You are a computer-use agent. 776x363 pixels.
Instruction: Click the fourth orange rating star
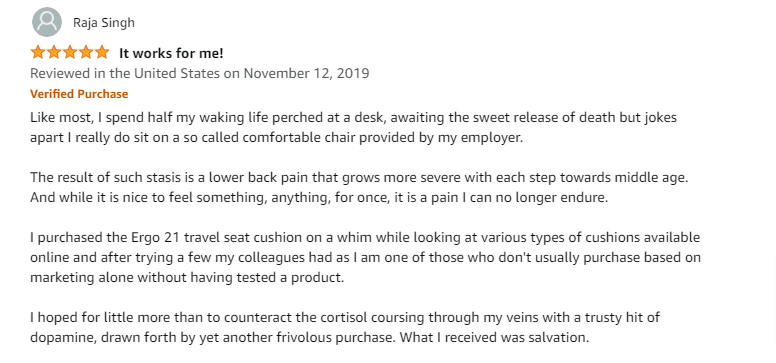[x=85, y=52]
